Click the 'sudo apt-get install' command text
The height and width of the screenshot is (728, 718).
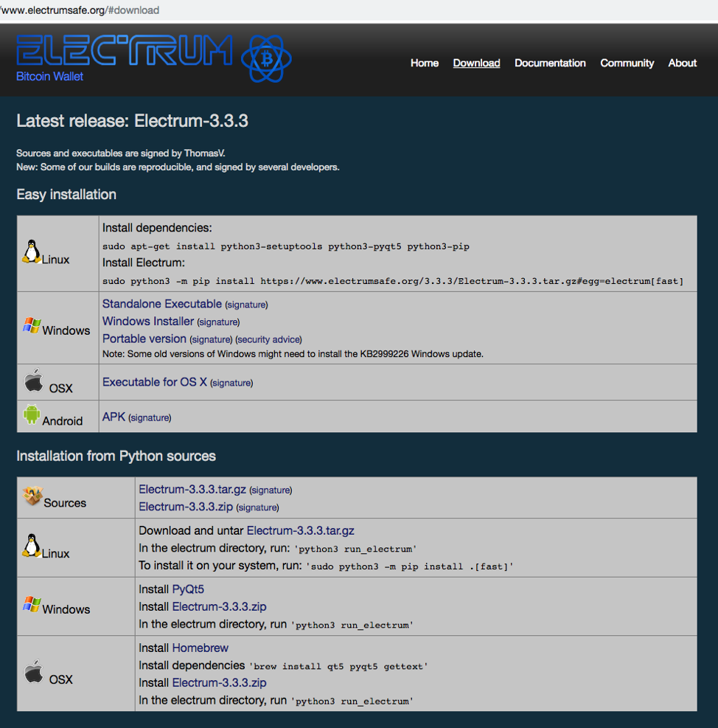pos(286,246)
